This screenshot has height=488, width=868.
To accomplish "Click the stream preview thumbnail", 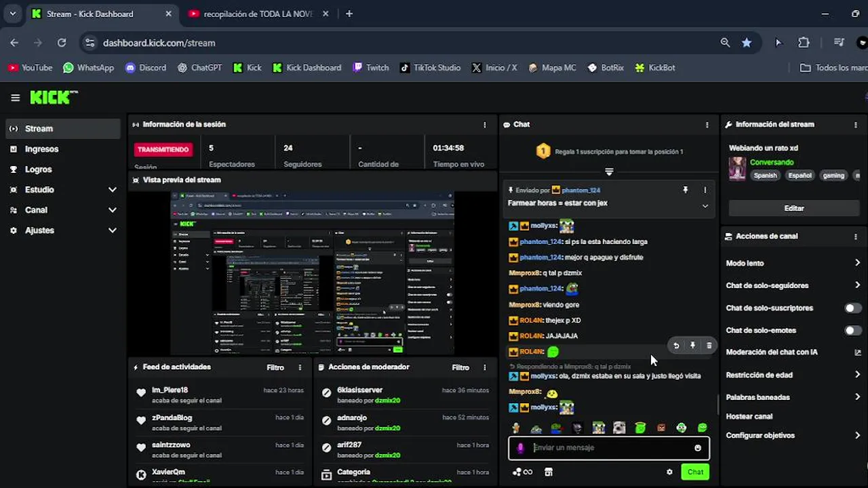I will pos(313,272).
